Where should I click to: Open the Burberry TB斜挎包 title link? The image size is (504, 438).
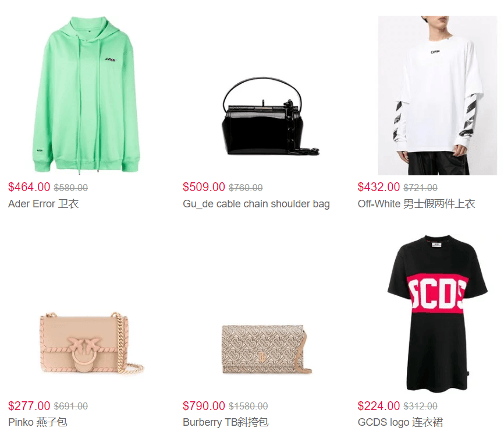(226, 422)
